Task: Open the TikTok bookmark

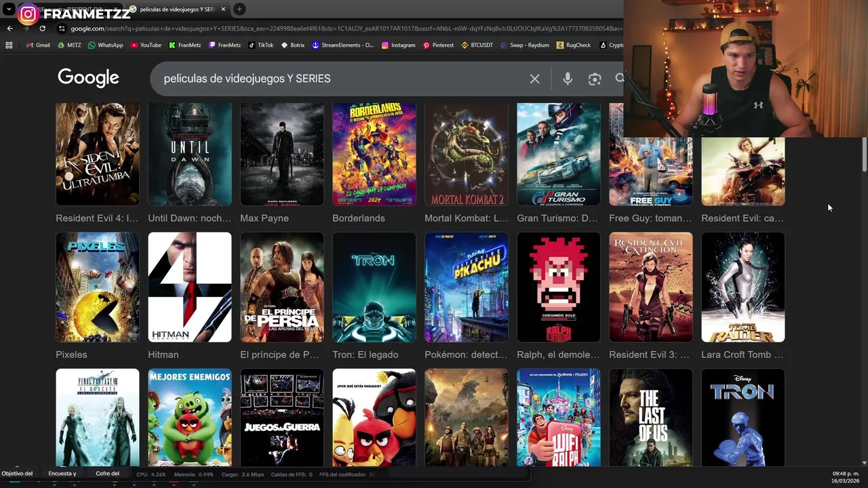Action: [261, 45]
